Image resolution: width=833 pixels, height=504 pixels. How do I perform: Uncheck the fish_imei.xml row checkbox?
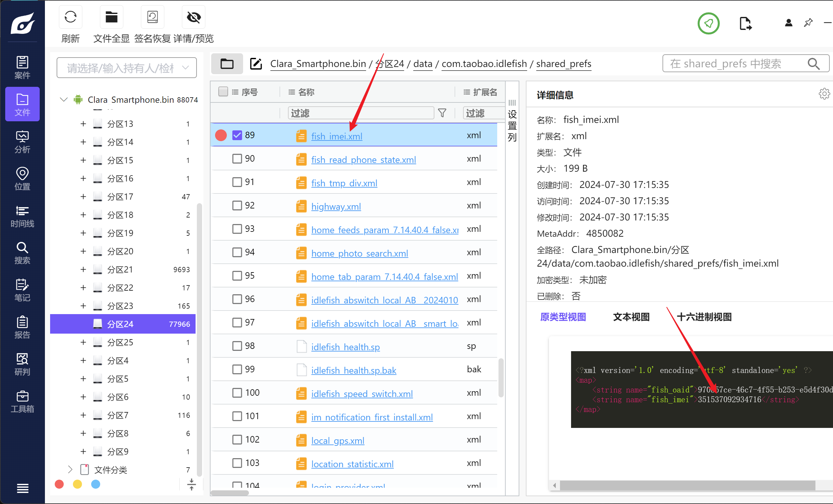click(x=237, y=135)
